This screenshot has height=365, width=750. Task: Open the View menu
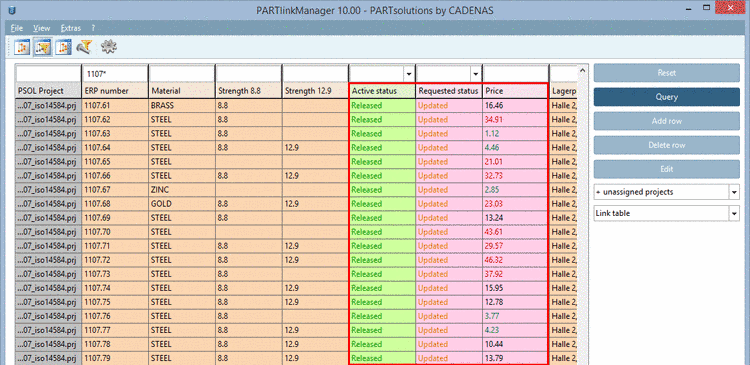[42, 28]
